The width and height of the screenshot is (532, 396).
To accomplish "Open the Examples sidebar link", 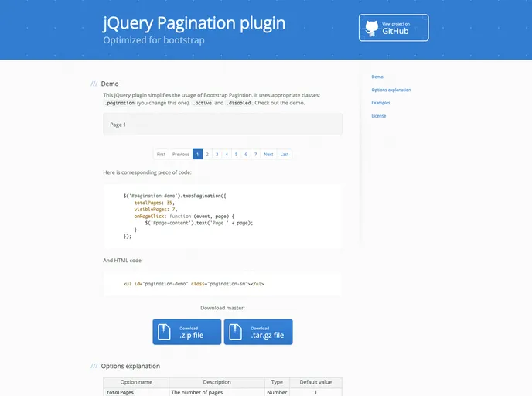I will pos(380,103).
